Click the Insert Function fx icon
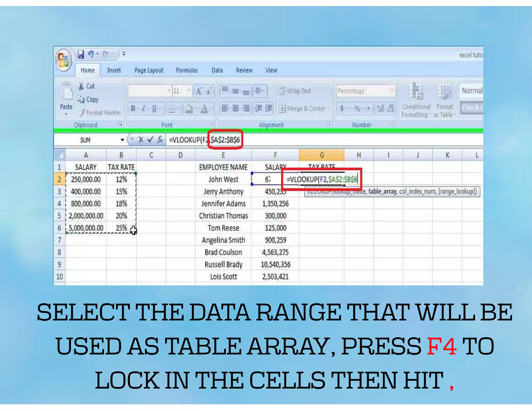The height and width of the screenshot is (411, 532). pos(160,140)
